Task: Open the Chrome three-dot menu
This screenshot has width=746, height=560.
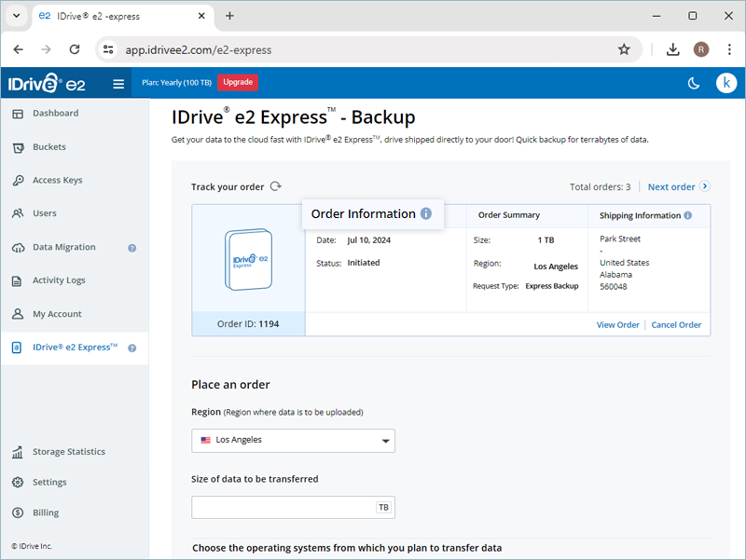Action: coord(729,49)
